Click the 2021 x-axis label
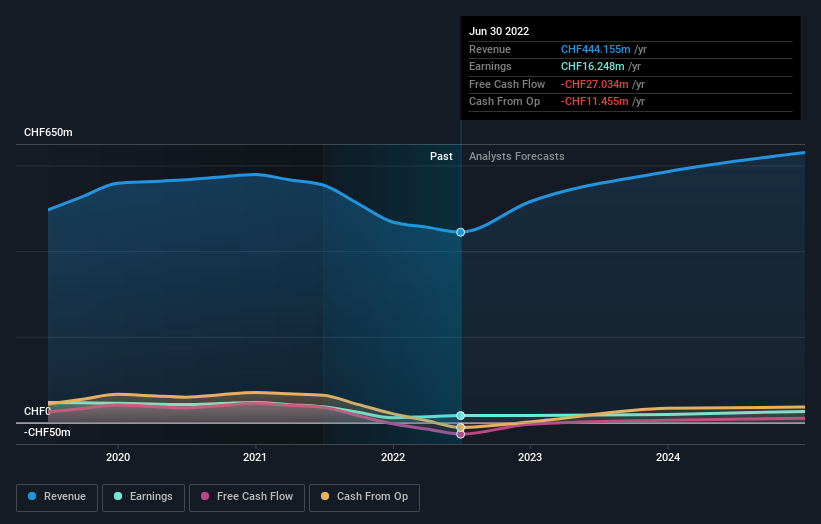Image resolution: width=821 pixels, height=524 pixels. (255, 458)
